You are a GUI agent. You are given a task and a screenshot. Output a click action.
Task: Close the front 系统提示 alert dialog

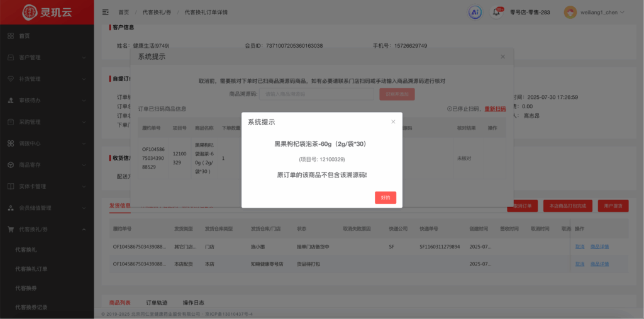click(x=393, y=122)
